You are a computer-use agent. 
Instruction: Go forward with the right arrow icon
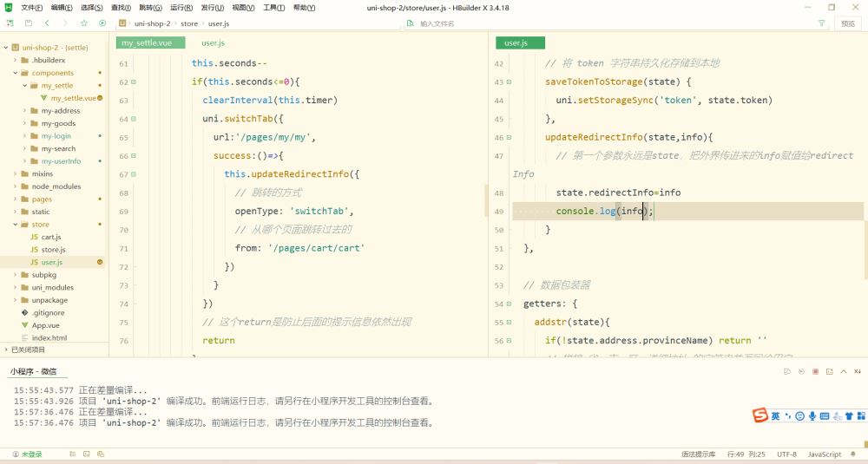tap(65, 23)
